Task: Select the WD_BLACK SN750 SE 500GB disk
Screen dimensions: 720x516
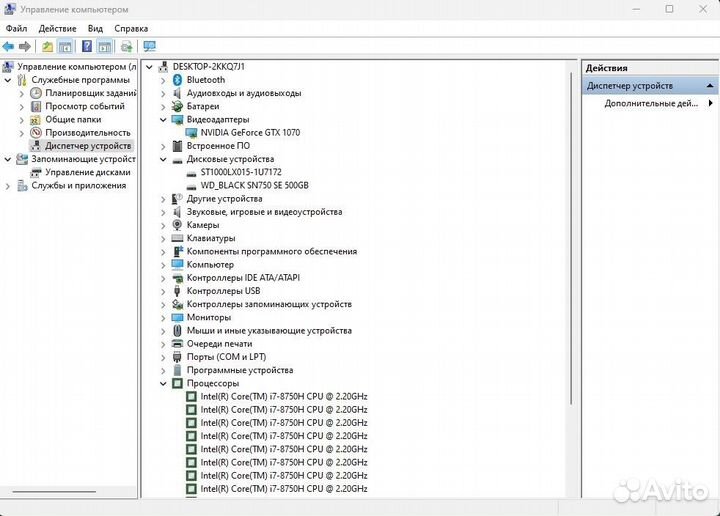Action: pyautogui.click(x=254, y=186)
